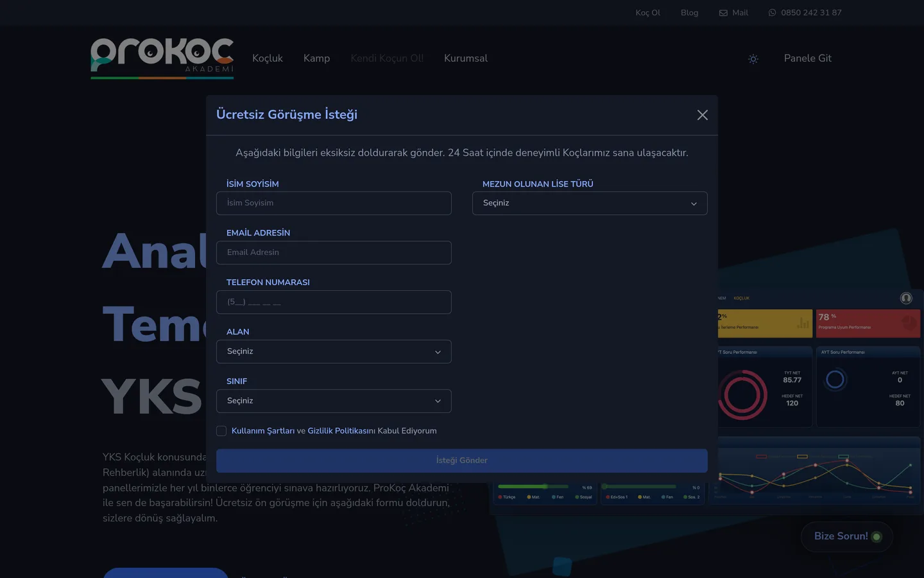Open the Gizlilik Politikasını link
Viewport: 924px width, 578px height.
341,431
